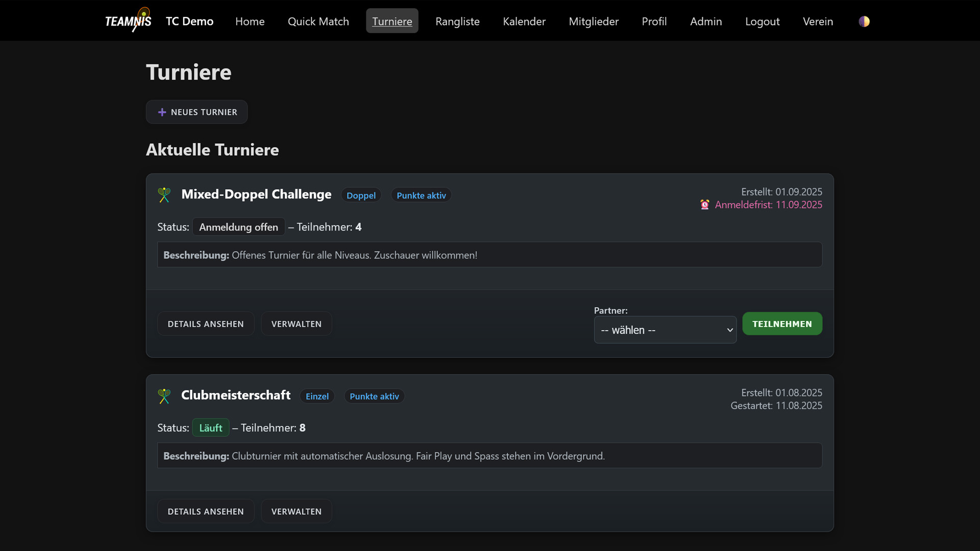Viewport: 980px width, 551px height.
Task: Click the TC Demo club name
Action: [x=189, y=21]
